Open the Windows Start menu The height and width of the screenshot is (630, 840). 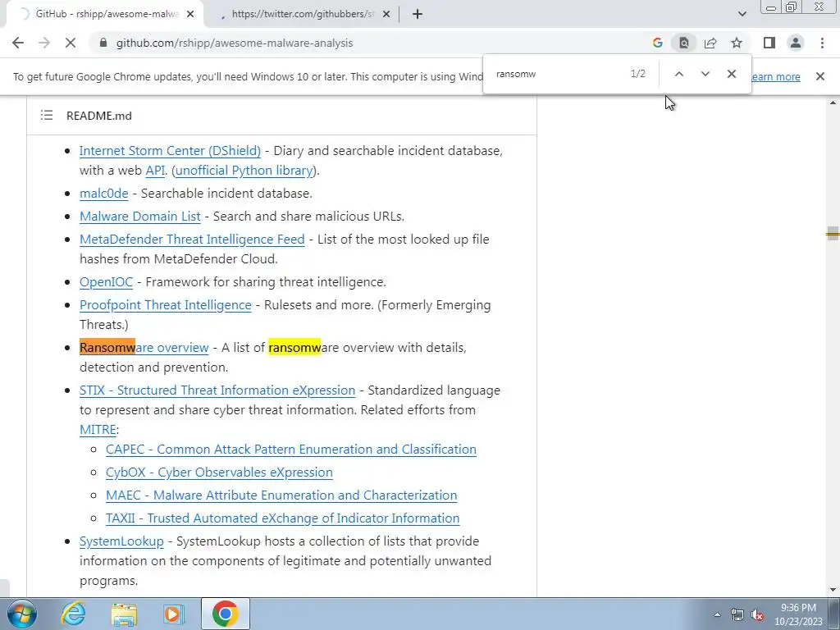coord(21,614)
